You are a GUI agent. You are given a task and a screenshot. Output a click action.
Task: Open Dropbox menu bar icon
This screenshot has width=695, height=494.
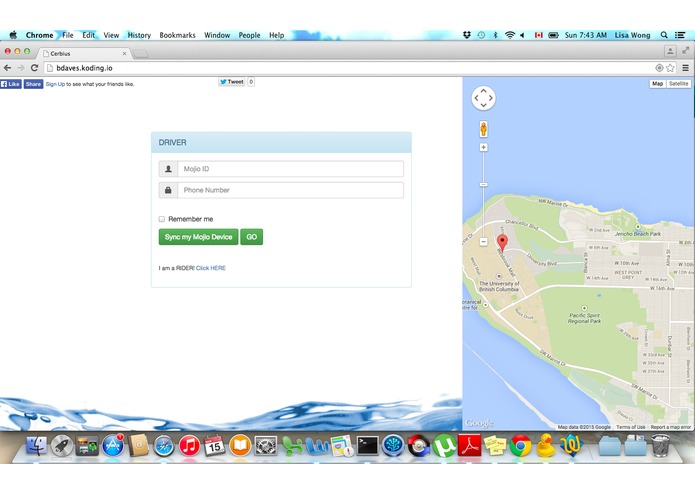point(467,35)
